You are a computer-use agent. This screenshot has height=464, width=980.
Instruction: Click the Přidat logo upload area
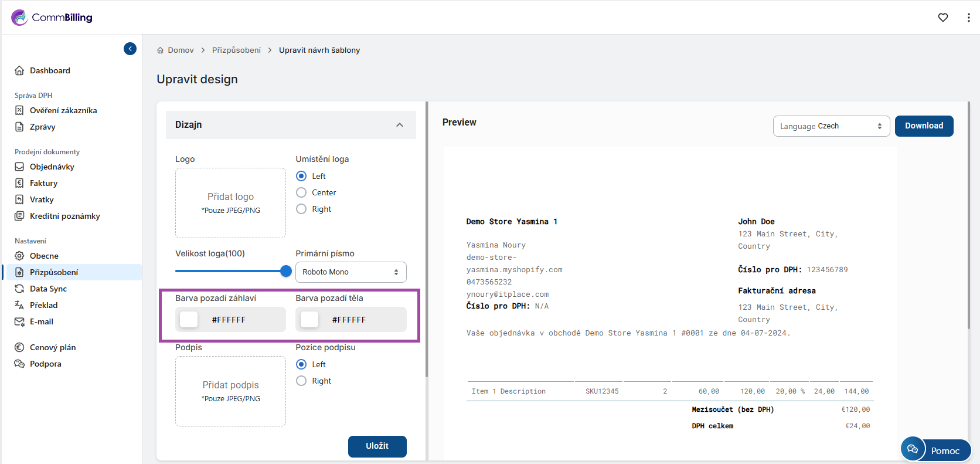[230, 203]
